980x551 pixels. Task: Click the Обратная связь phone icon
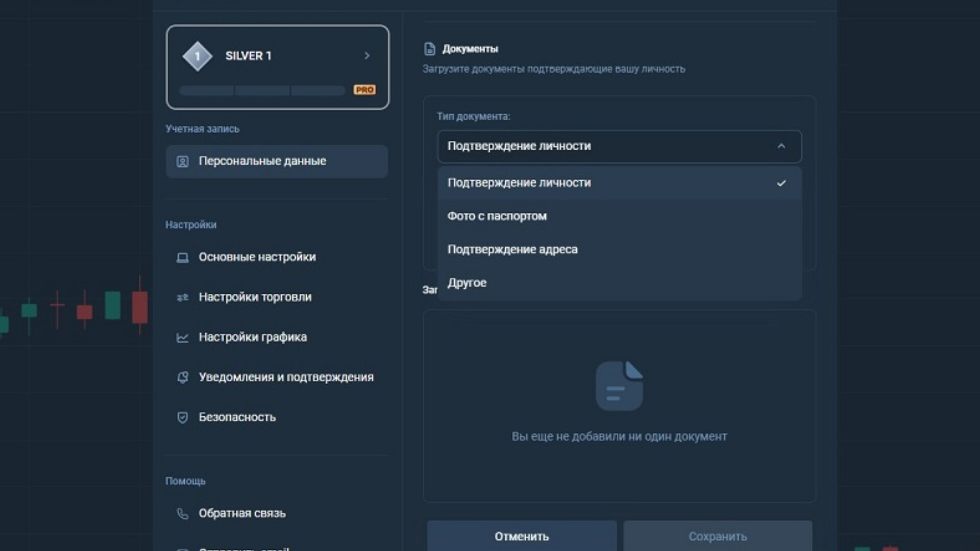coord(182,513)
